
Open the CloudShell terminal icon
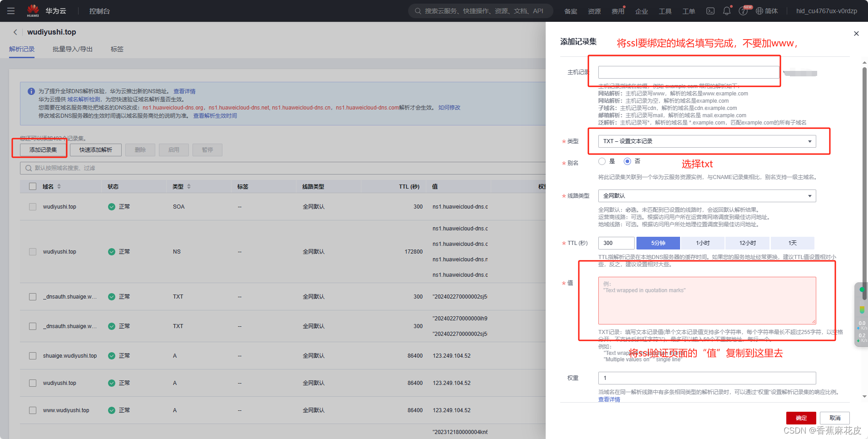click(710, 11)
